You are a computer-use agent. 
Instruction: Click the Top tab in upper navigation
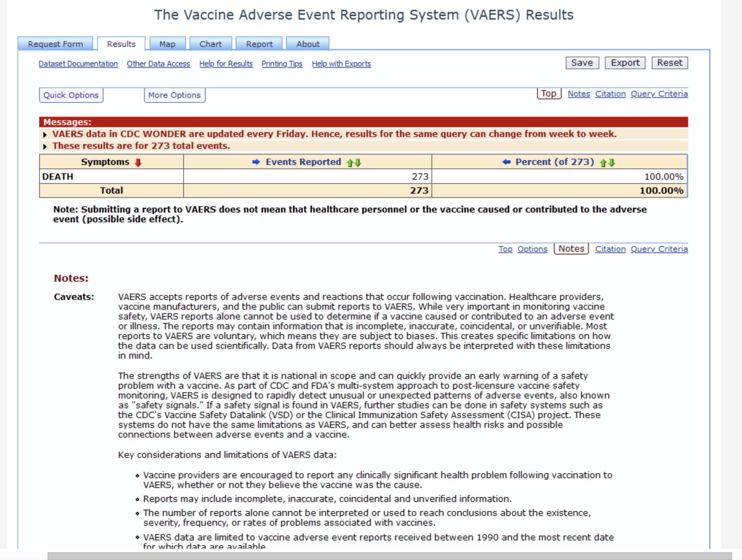549,94
